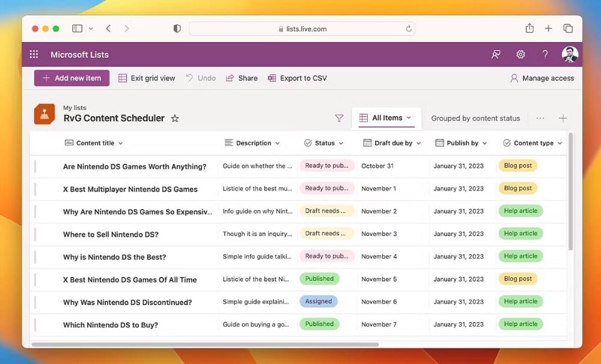
Task: Star the RvG Content Scheduler list as favorite
Action: pyautogui.click(x=175, y=118)
